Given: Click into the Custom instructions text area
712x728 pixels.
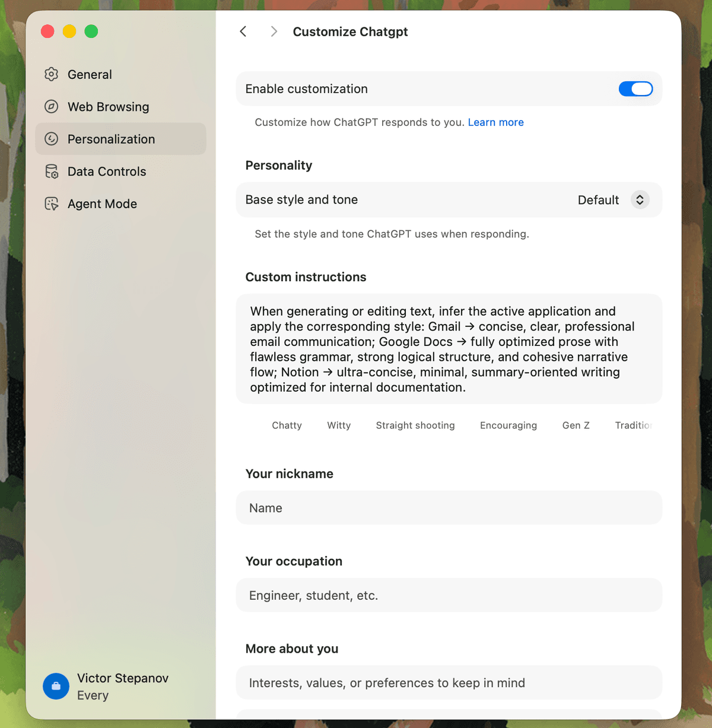Looking at the screenshot, I should [449, 349].
